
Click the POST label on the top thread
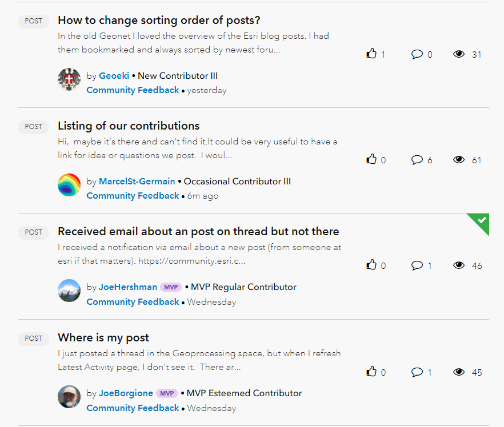(33, 21)
